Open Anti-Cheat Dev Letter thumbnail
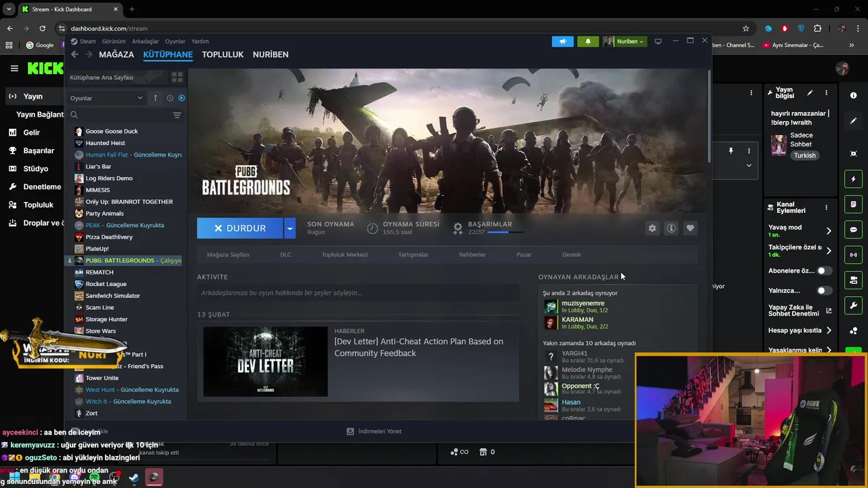The image size is (868, 488). tap(265, 362)
